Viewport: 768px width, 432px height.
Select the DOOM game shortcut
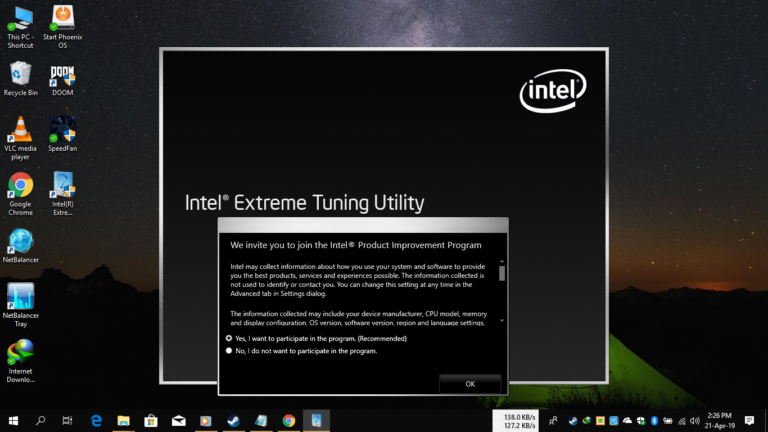click(x=63, y=80)
